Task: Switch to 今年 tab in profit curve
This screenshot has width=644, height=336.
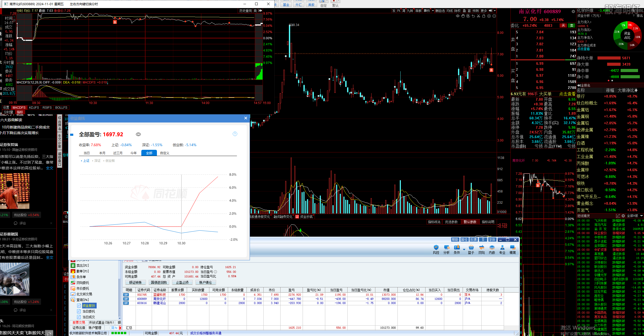Action: coord(134,153)
